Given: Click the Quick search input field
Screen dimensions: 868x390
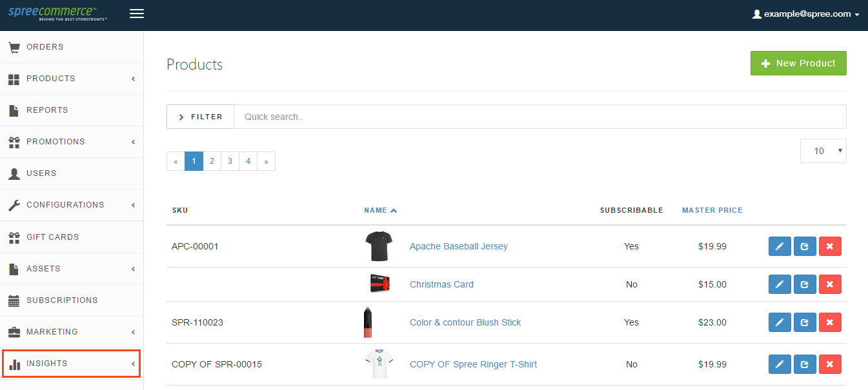Looking at the screenshot, I should (540, 117).
